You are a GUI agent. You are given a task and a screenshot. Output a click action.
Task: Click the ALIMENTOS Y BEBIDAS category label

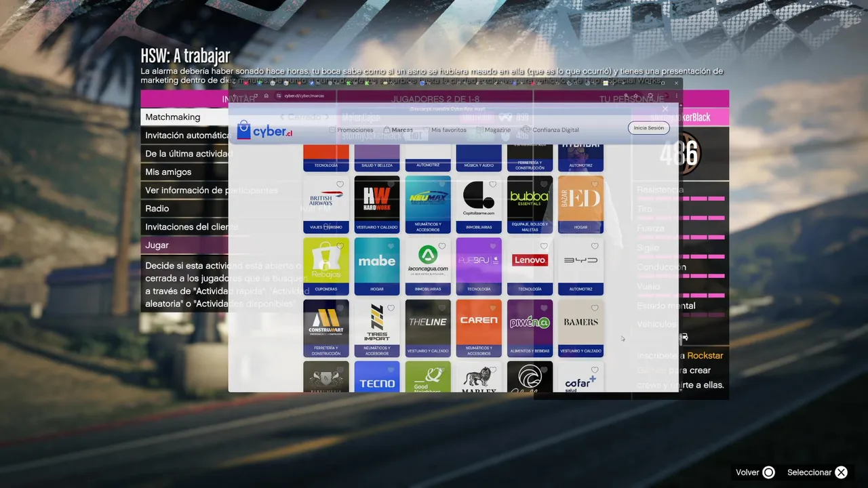pos(530,351)
